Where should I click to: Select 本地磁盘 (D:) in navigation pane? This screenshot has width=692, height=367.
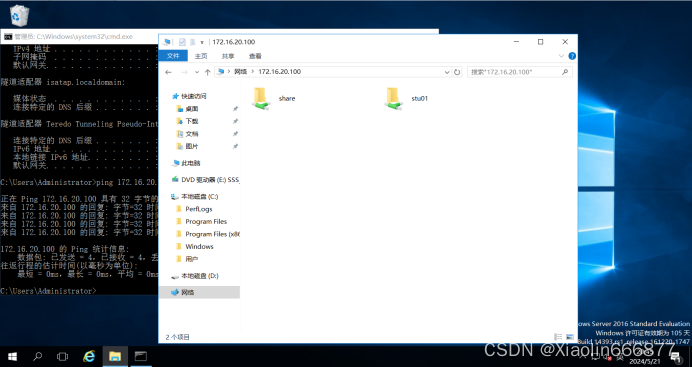tap(199, 276)
